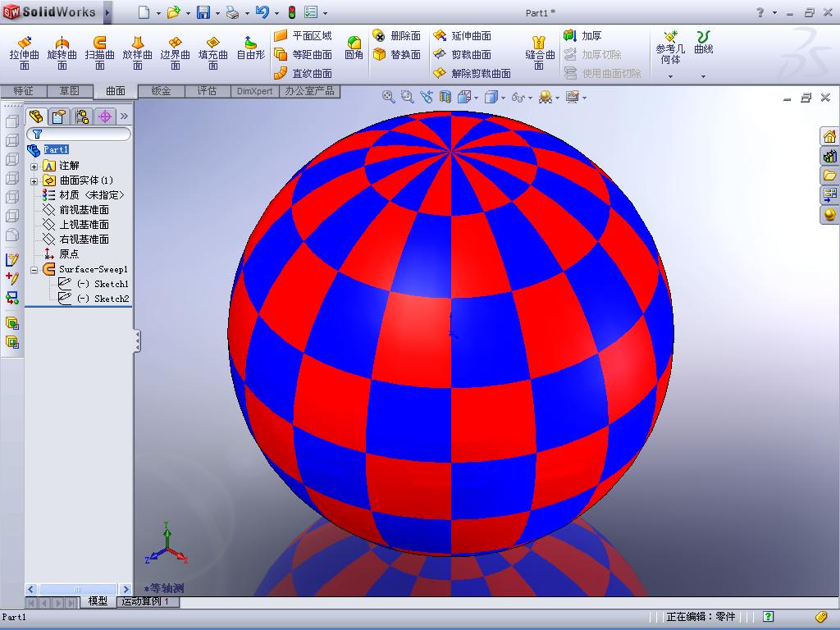
Task: Select the 扫描曲面 swept surface tool
Action: (99, 52)
